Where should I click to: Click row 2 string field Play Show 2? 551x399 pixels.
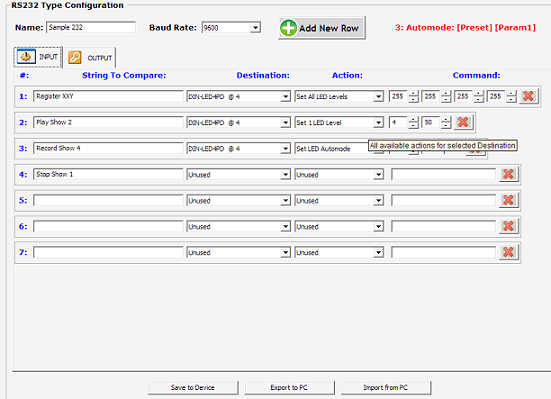click(108, 122)
